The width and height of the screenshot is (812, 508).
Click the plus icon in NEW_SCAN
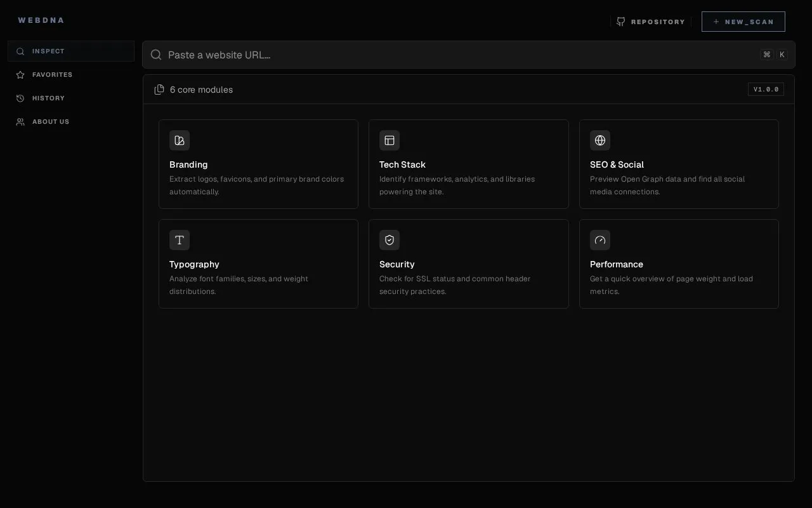tap(716, 22)
